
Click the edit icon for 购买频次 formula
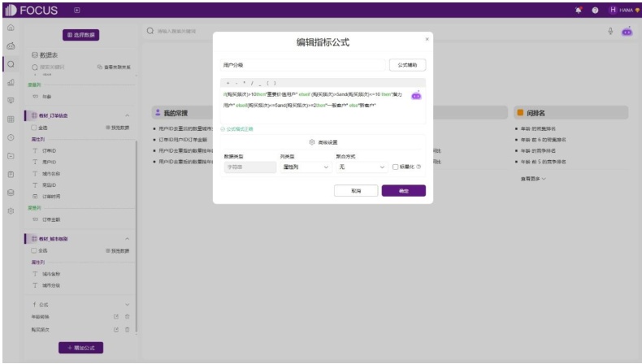pos(116,330)
